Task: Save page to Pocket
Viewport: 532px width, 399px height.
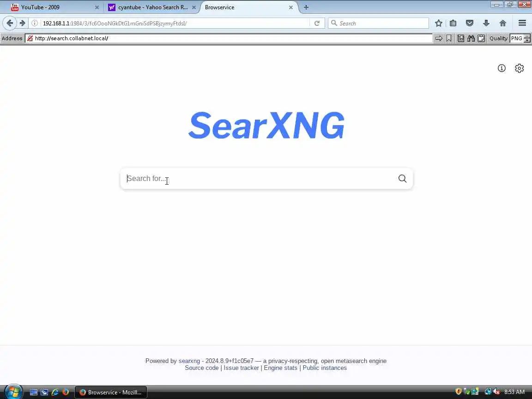Action: click(470, 23)
